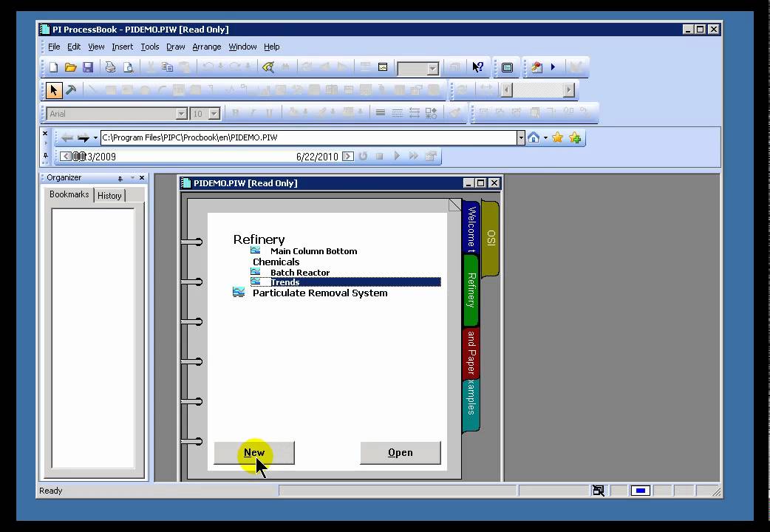The width and height of the screenshot is (770, 532).
Task: Select the green Refinery book tab
Action: (471, 290)
